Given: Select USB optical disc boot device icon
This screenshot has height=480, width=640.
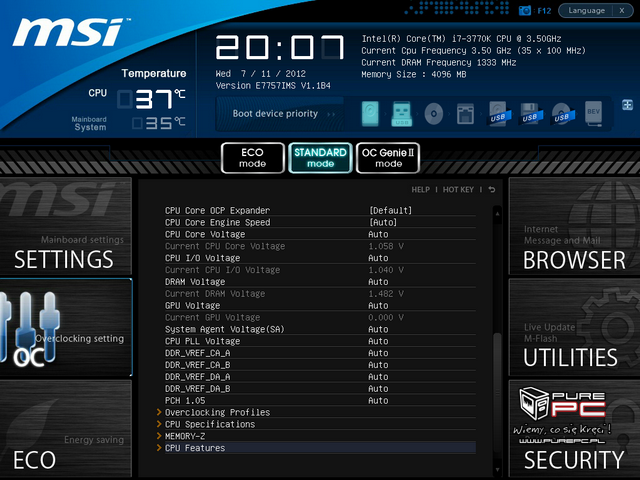Looking at the screenshot, I should click(x=563, y=114).
